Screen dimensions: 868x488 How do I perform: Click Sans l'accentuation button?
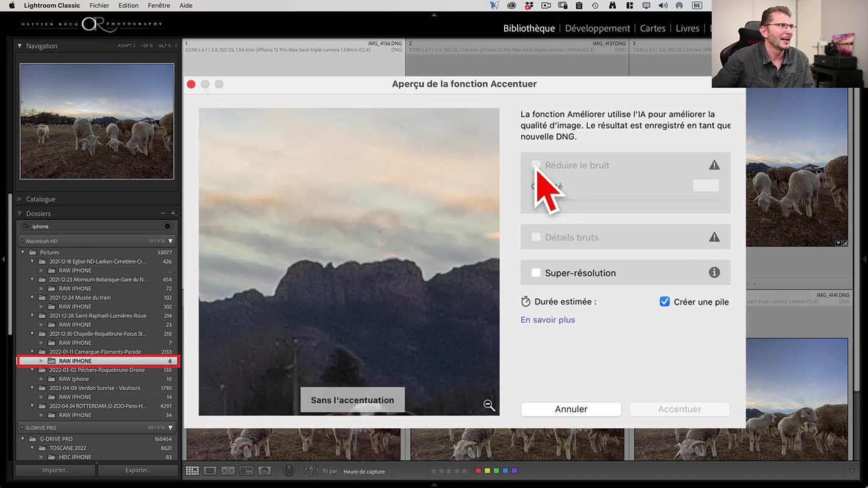352,400
